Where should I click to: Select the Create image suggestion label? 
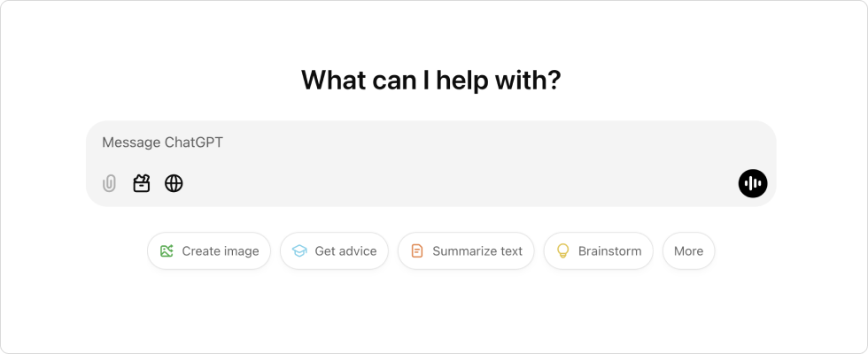tap(220, 251)
